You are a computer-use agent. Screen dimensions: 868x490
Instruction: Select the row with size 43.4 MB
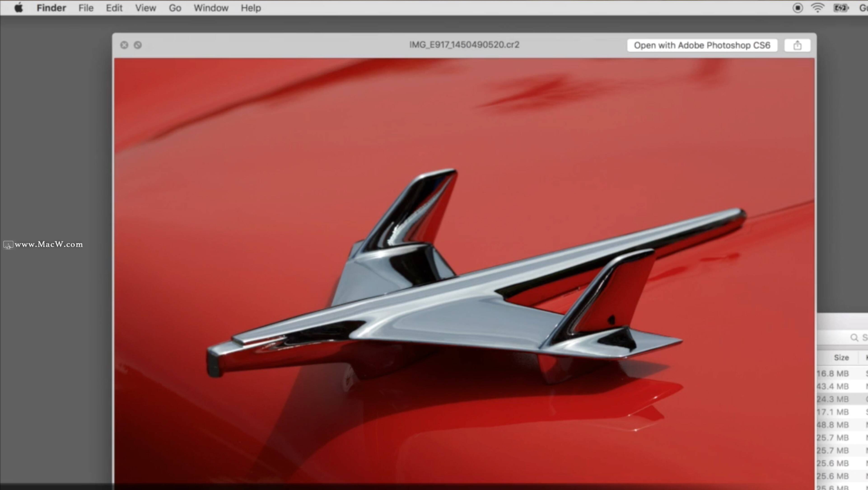click(842, 386)
